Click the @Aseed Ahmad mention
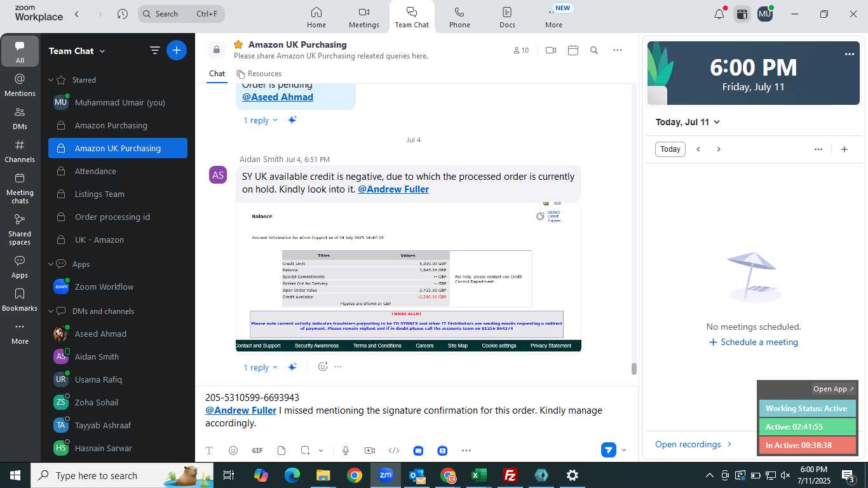The height and width of the screenshot is (488, 868). pyautogui.click(x=278, y=97)
